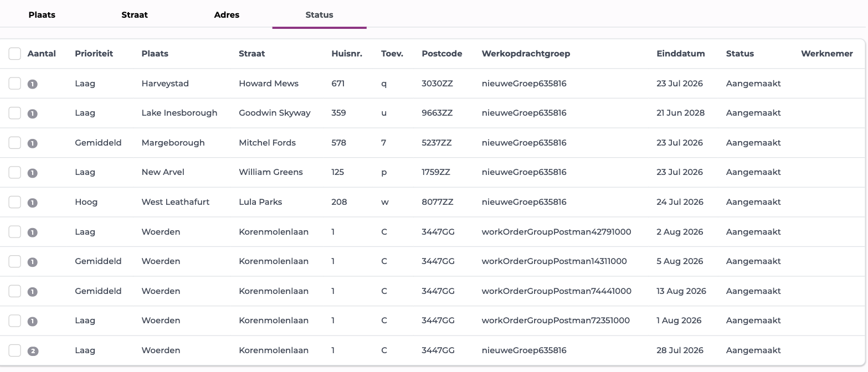Go to the Status tab
Image resolution: width=868 pixels, height=372 pixels.
(319, 15)
